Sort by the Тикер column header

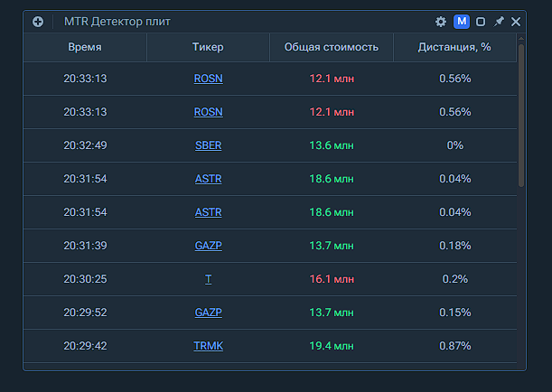coord(208,47)
